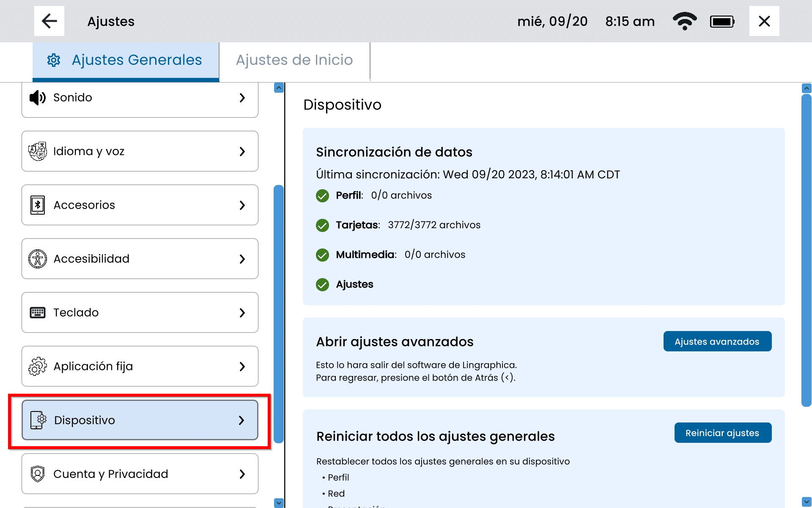The image size is (812, 508).
Task: Select the Ajustes Generales tab
Action: pyautogui.click(x=126, y=60)
